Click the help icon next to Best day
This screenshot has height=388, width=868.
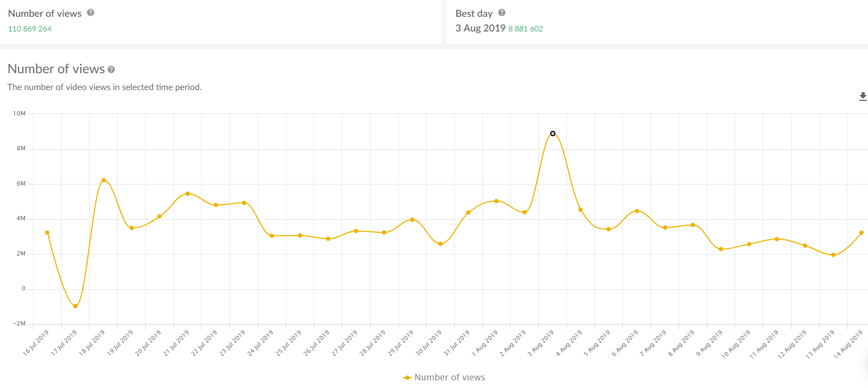502,12
